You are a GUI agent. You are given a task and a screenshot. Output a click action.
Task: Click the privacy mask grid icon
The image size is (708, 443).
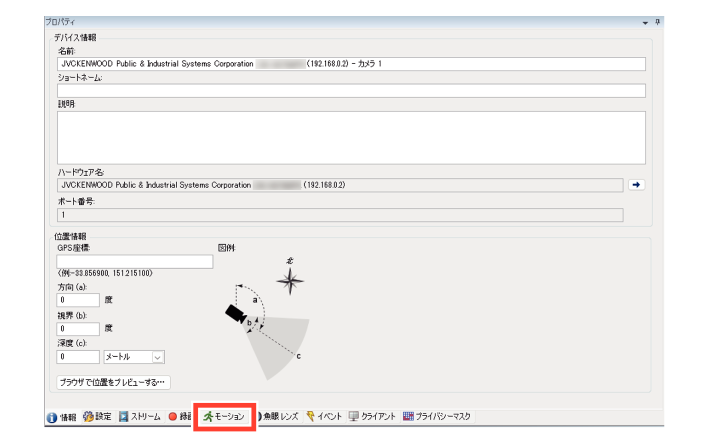click(408, 416)
